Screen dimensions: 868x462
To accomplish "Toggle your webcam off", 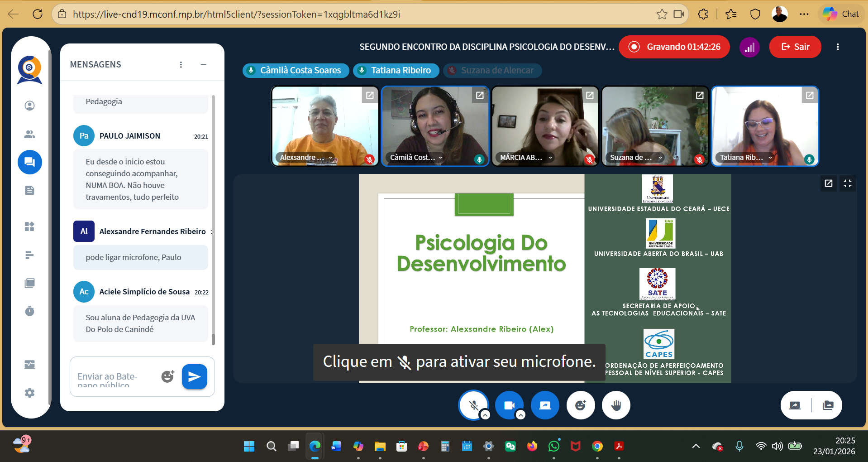I will pos(509,405).
